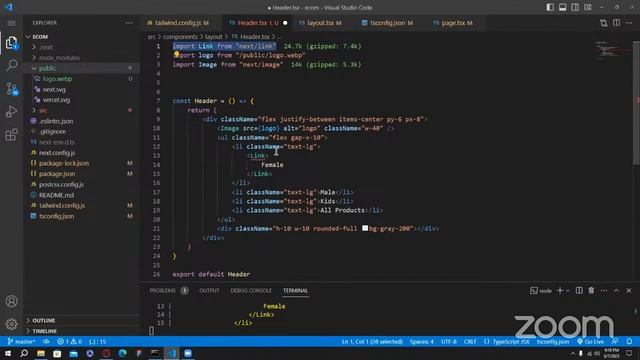Expand the node_modules folder
Image resolution: width=640 pixels, height=360 pixels.
tap(59, 58)
